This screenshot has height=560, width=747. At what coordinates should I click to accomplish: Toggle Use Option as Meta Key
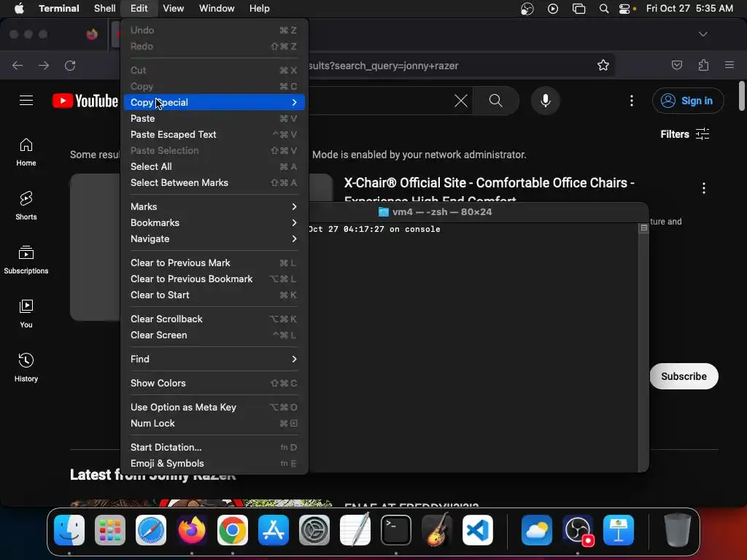(214, 407)
